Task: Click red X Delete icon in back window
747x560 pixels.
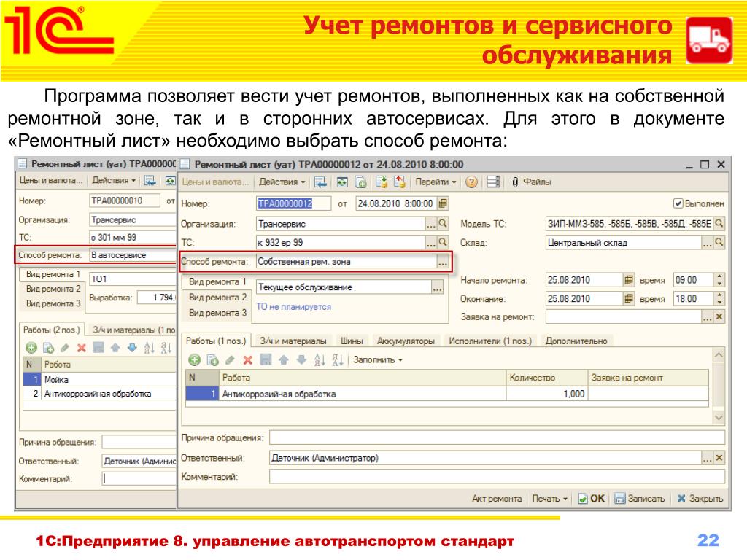Action: click(x=82, y=348)
